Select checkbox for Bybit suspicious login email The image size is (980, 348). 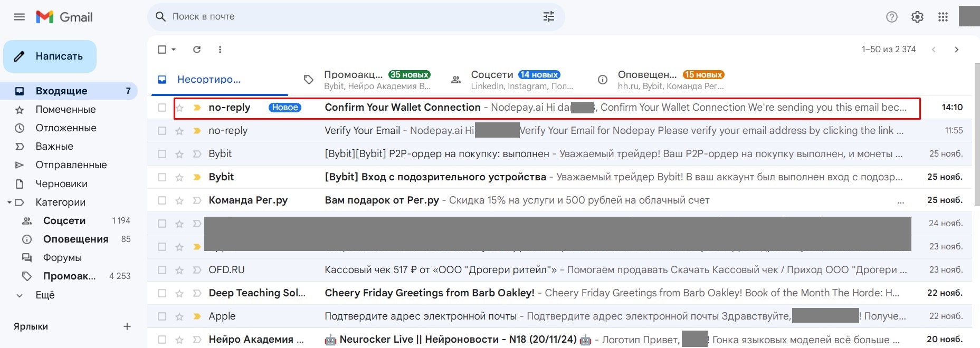[x=162, y=177]
